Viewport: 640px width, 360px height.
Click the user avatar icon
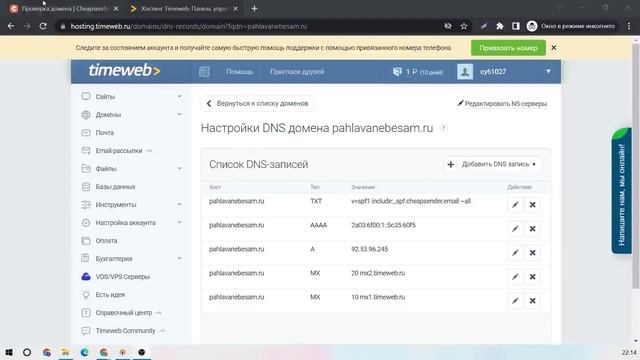click(464, 72)
